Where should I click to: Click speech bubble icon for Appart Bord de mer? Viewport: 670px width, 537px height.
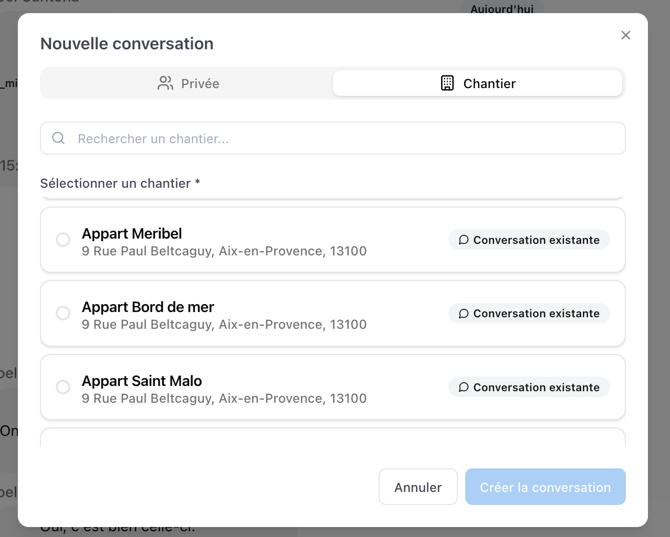coord(463,314)
